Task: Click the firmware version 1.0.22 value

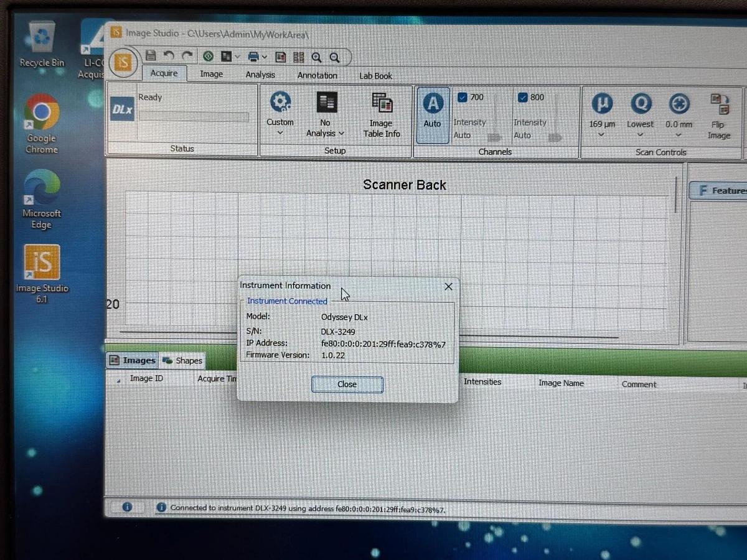Action: tap(333, 355)
